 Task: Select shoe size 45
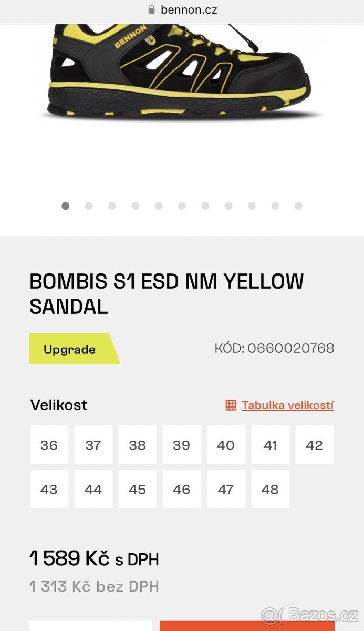pyautogui.click(x=137, y=489)
